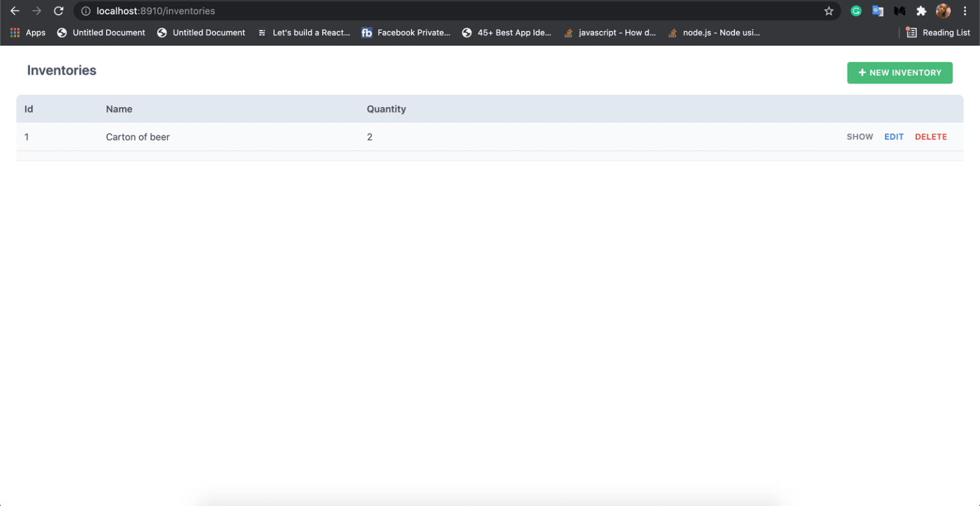Image resolution: width=980 pixels, height=506 pixels.
Task: Open the Reading List
Action: click(938, 33)
